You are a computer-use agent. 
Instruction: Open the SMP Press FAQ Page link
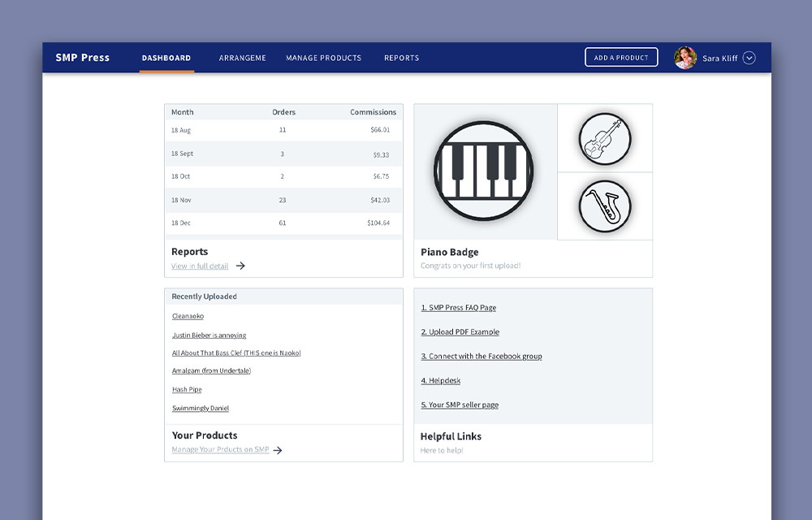coord(458,308)
